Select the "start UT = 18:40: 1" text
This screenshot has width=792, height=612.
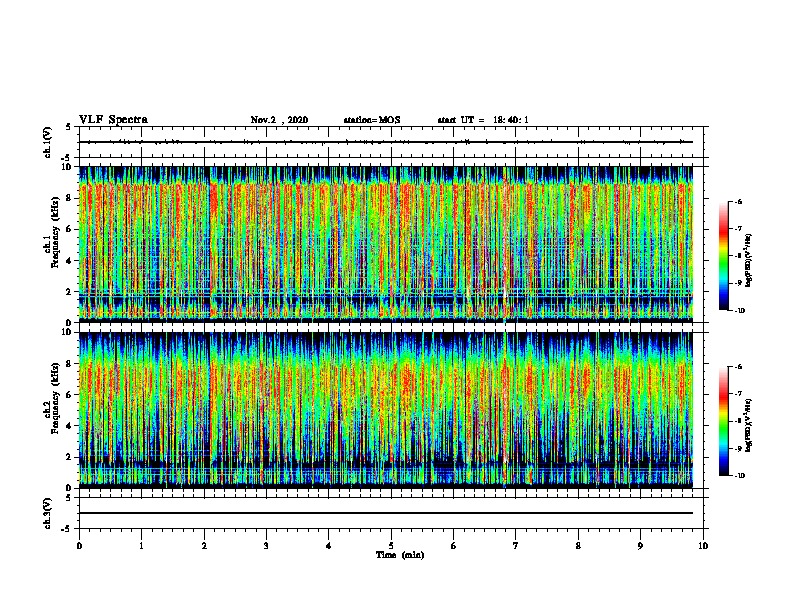coord(483,120)
